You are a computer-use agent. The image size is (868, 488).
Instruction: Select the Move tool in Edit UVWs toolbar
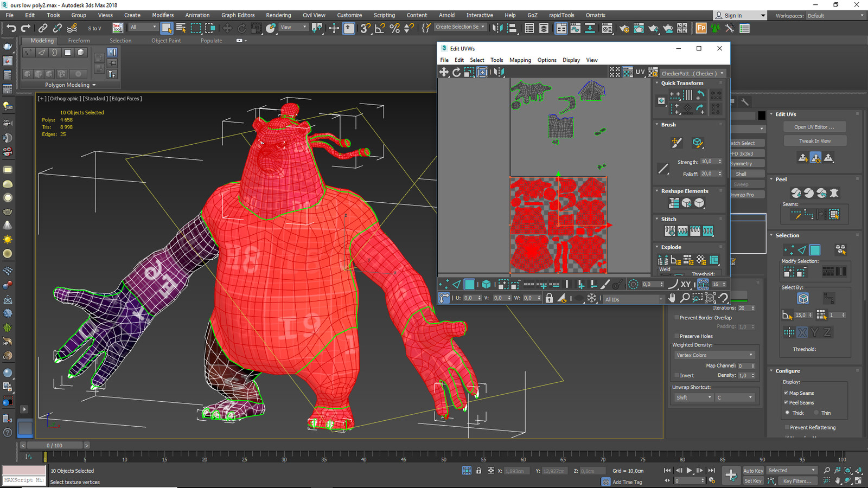[444, 72]
